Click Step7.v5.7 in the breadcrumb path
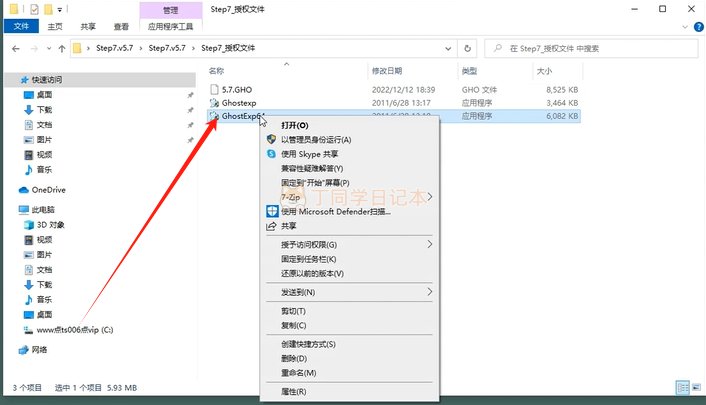The height and width of the screenshot is (405, 706). click(118, 47)
